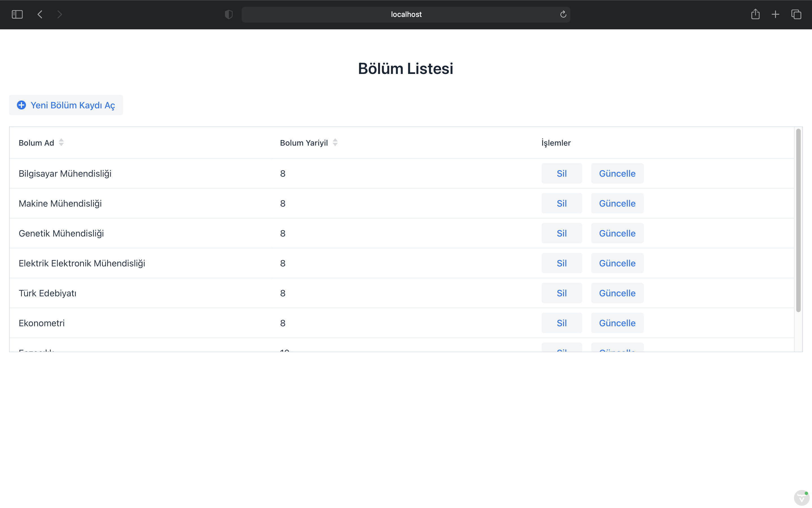This screenshot has width=812, height=508.
Task: Toggle the Safari sidebar icon
Action: pyautogui.click(x=17, y=14)
